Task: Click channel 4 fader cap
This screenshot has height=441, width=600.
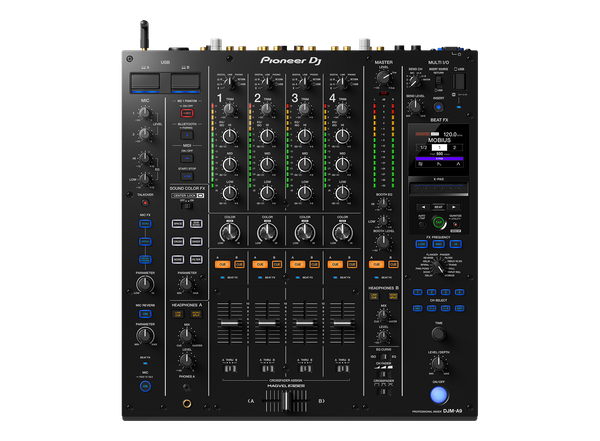Action: [342, 323]
